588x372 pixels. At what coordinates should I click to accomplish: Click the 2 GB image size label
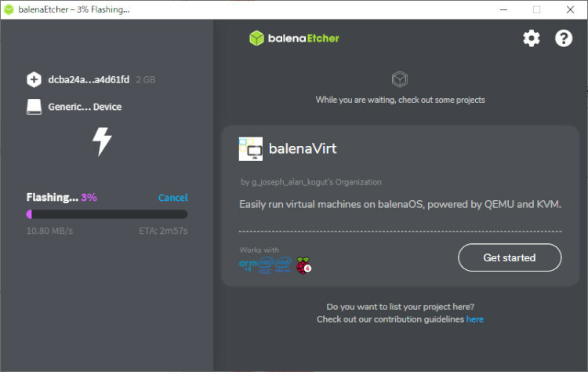pos(146,79)
